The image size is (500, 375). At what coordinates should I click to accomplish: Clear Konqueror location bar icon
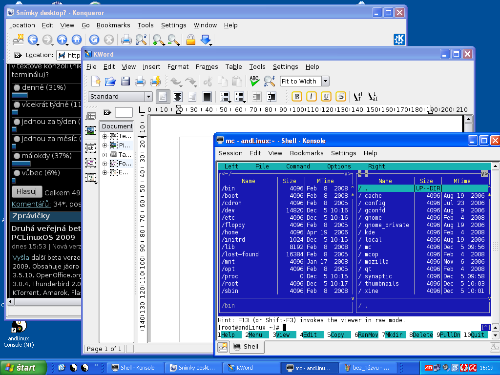point(18,55)
